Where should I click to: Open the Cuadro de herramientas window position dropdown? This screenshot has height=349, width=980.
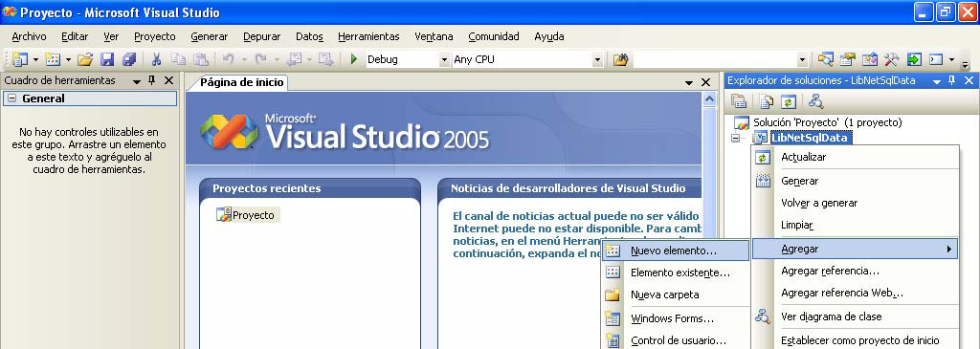pos(137,81)
